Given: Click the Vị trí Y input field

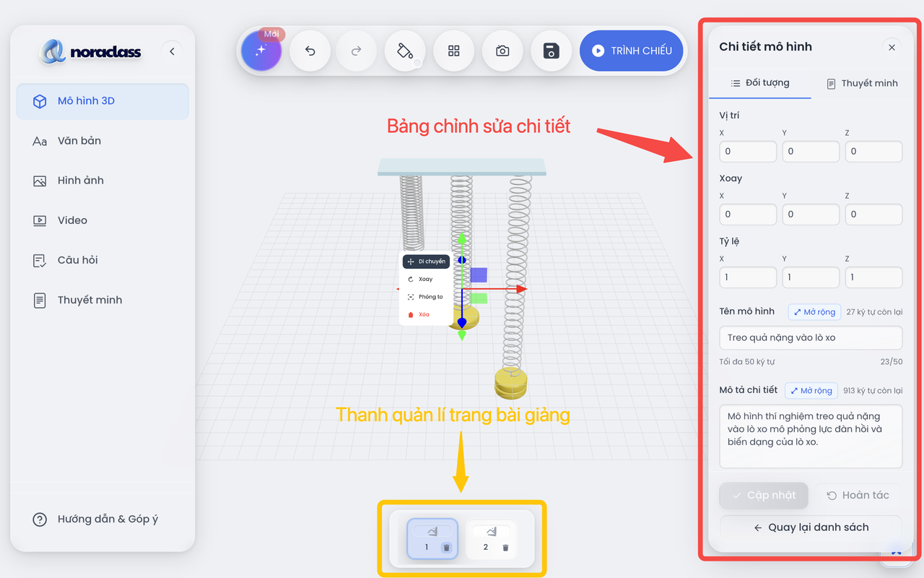Looking at the screenshot, I should (811, 152).
